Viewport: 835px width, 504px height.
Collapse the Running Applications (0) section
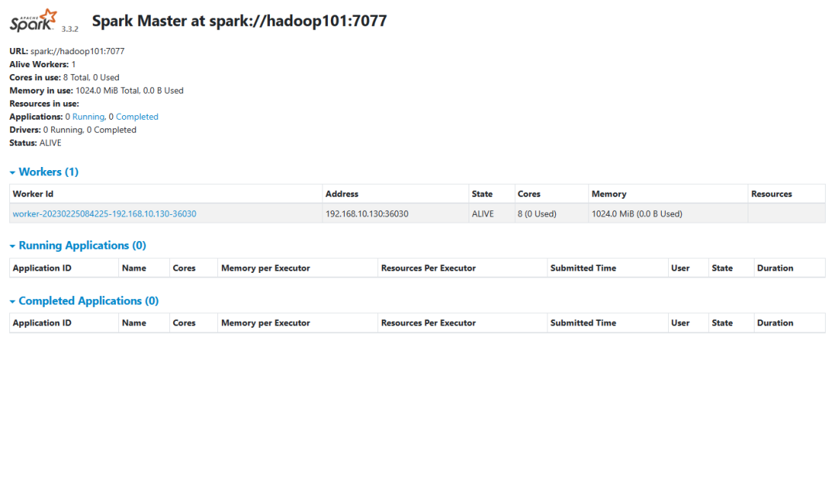click(78, 245)
